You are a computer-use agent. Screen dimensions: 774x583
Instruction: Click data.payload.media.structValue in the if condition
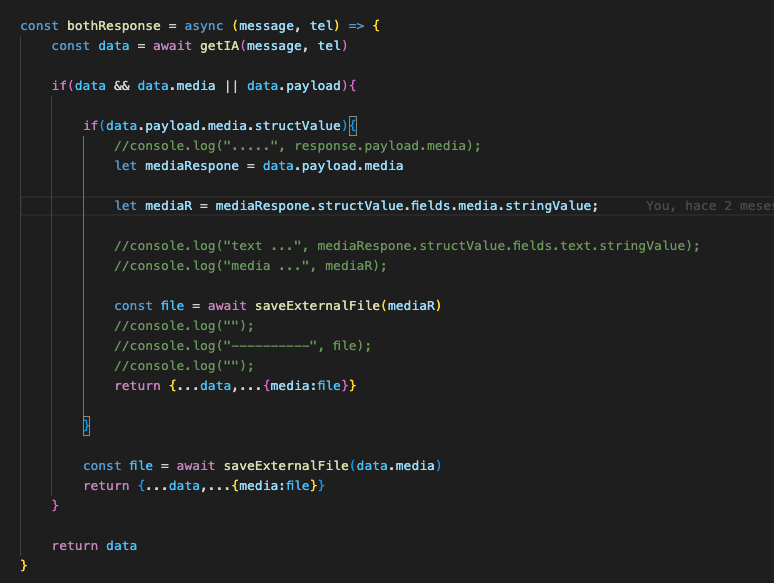point(223,126)
